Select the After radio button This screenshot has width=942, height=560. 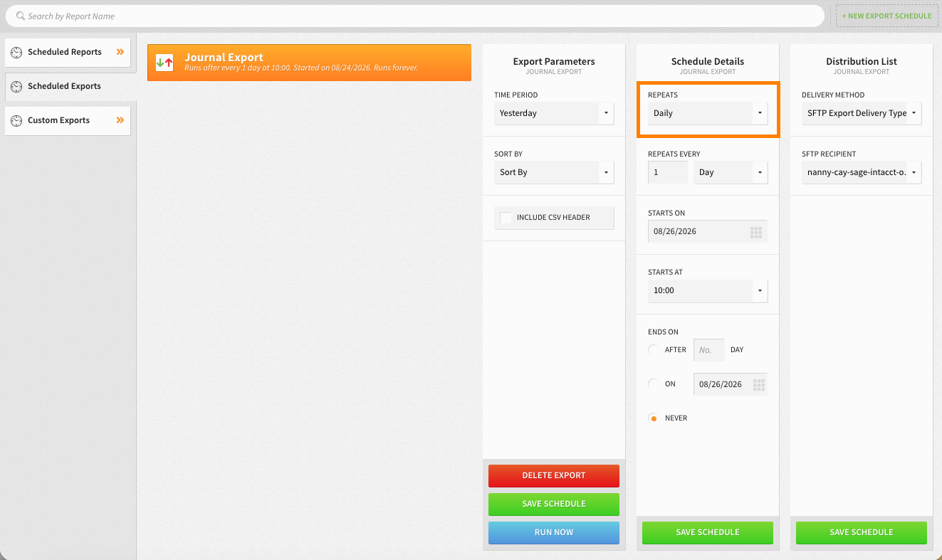click(654, 350)
